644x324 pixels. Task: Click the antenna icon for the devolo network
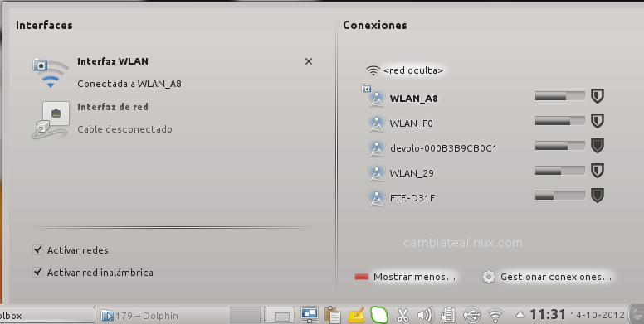[376, 148]
